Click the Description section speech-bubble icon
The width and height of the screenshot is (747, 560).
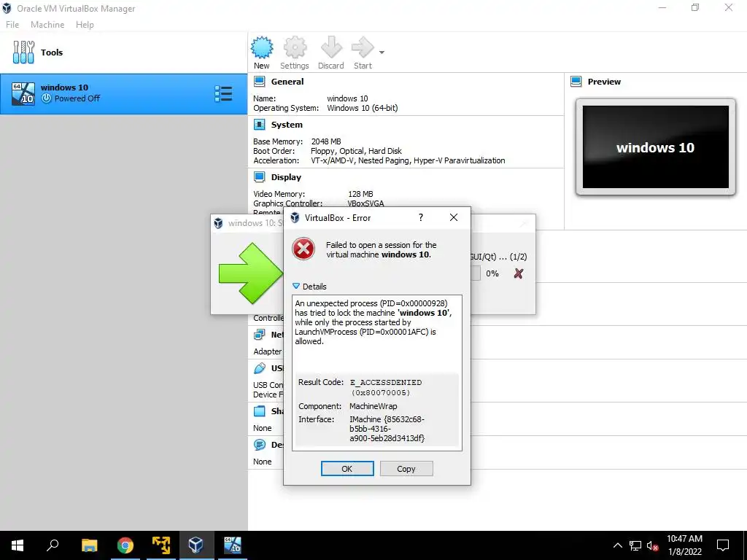pos(259,445)
